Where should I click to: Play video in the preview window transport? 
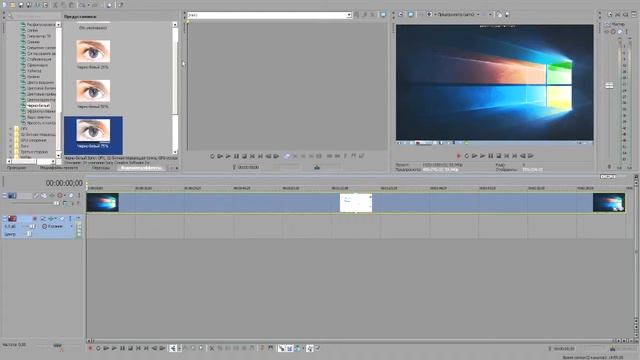click(482, 156)
